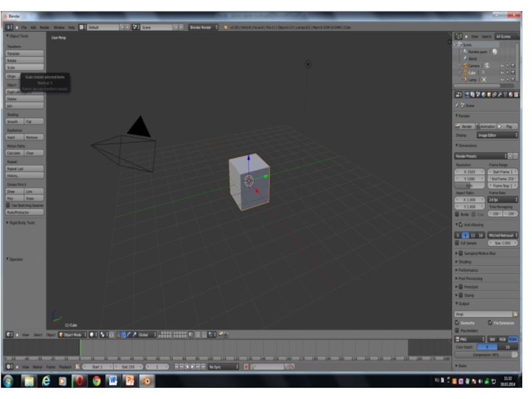The width and height of the screenshot is (532, 399).
Task: Open the Object Mode dropdown
Action: (x=72, y=335)
